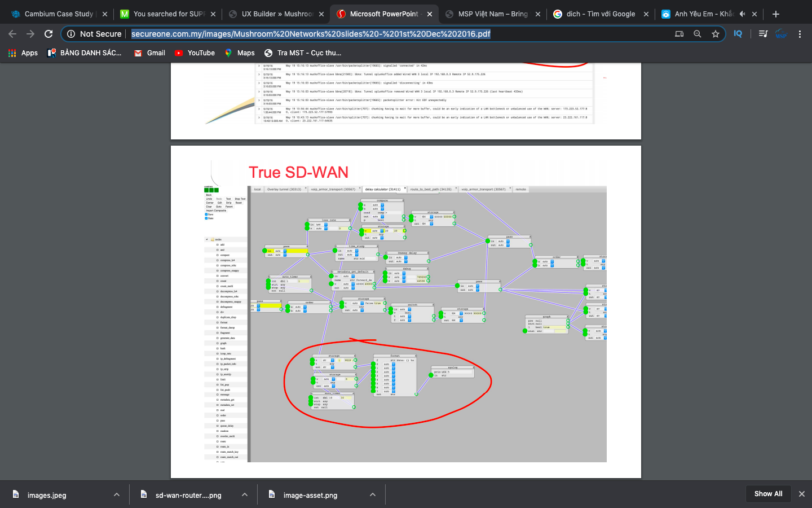Open media controls icon in toolbar
The width and height of the screenshot is (812, 508).
click(763, 34)
